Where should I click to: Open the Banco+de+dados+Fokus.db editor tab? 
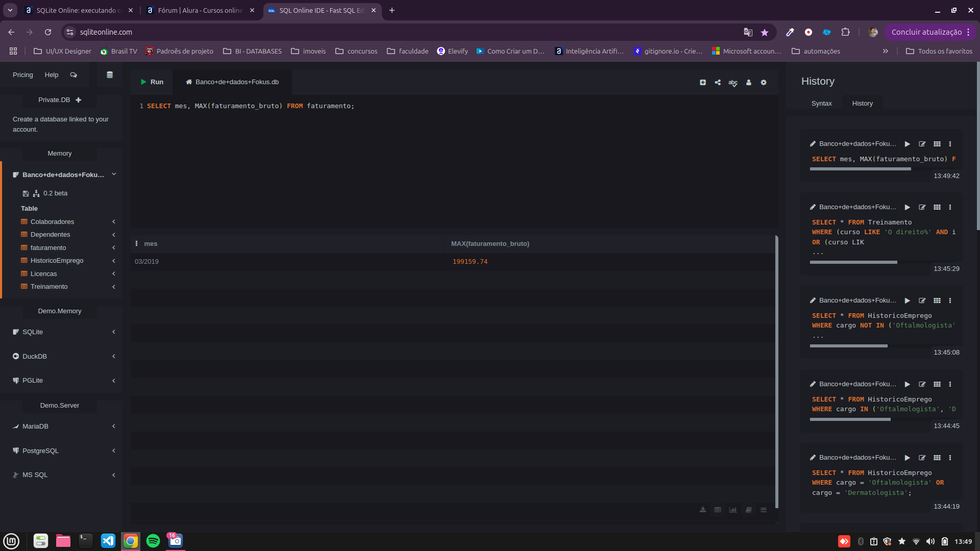pyautogui.click(x=232, y=82)
